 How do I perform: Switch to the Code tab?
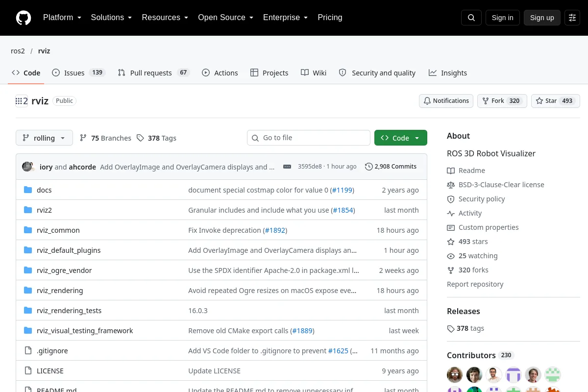26,73
